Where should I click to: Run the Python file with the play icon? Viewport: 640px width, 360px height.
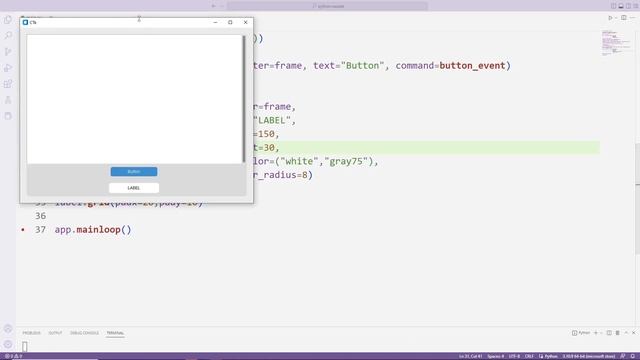610,18
